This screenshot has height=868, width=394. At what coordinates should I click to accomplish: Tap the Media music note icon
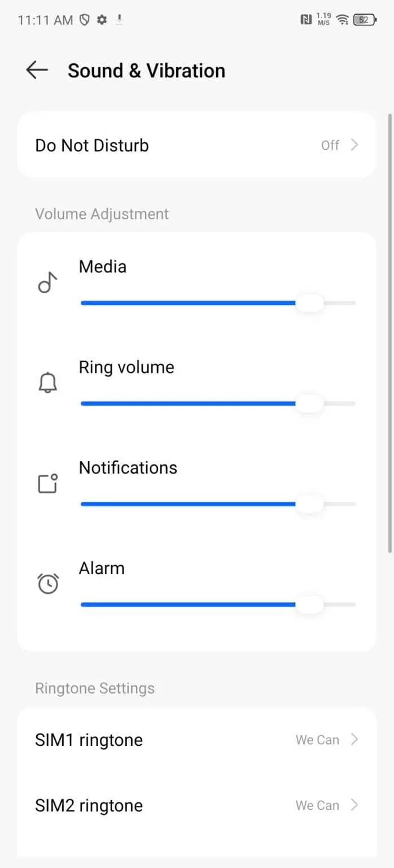coord(48,283)
